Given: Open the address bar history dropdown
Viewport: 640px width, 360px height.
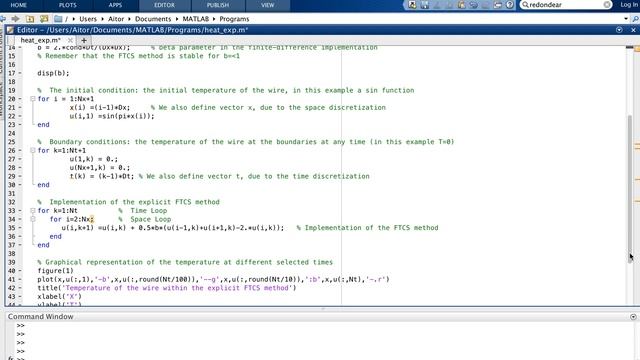Looking at the screenshot, I should pyautogui.click(x=626, y=19).
